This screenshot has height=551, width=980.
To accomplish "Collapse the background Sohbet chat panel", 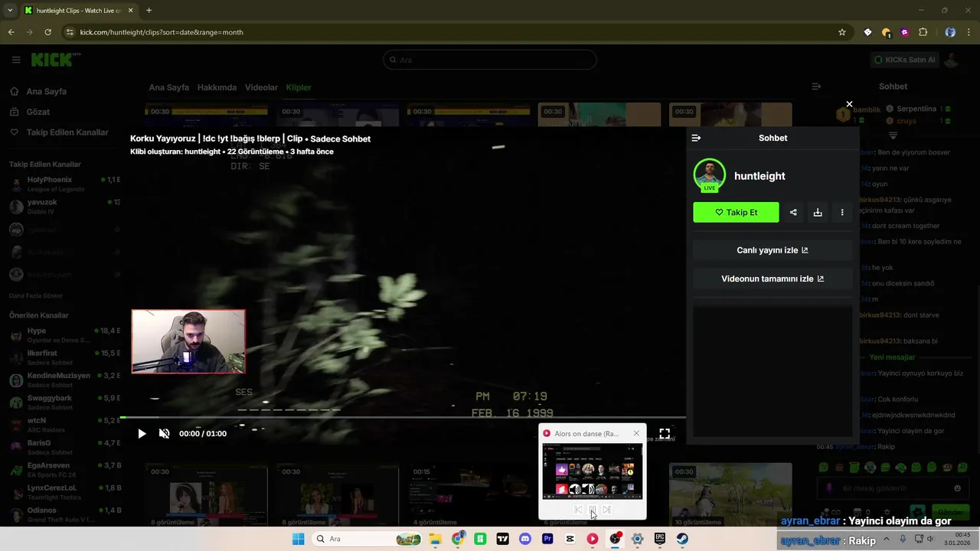I will [816, 86].
